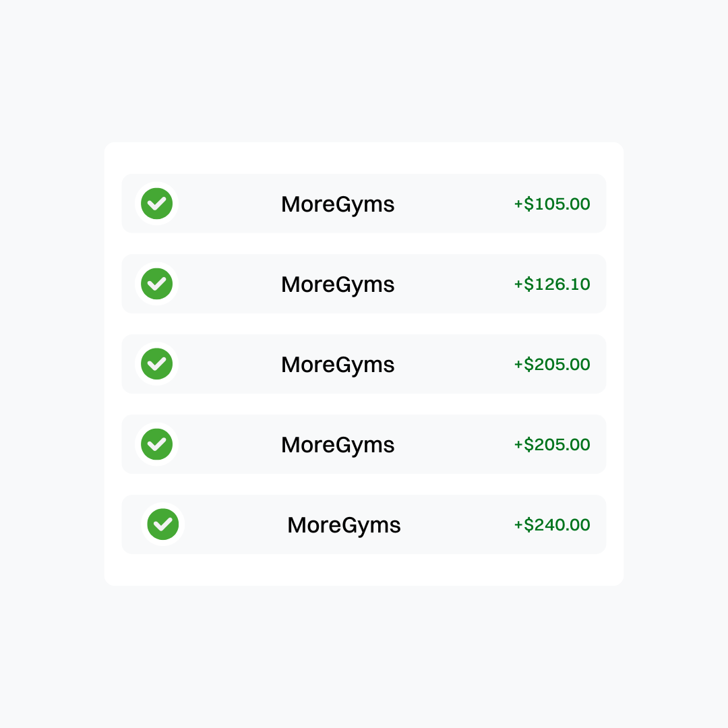Click the green checkmark on the $105.00 transaction
728x728 pixels.
tap(156, 204)
